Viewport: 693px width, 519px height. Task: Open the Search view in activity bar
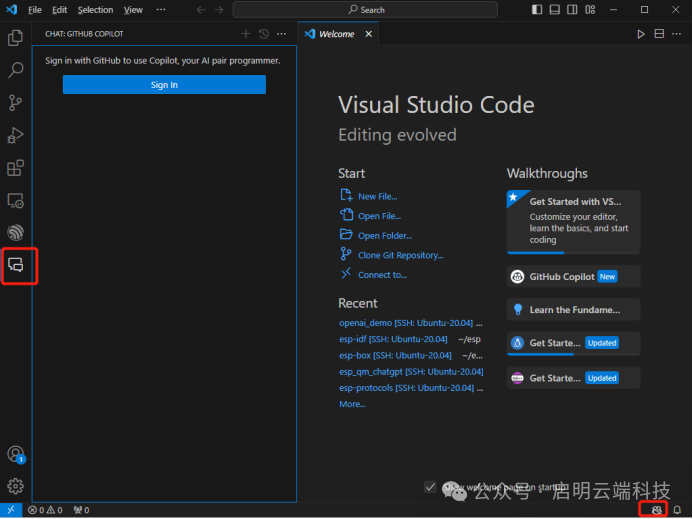[x=16, y=71]
